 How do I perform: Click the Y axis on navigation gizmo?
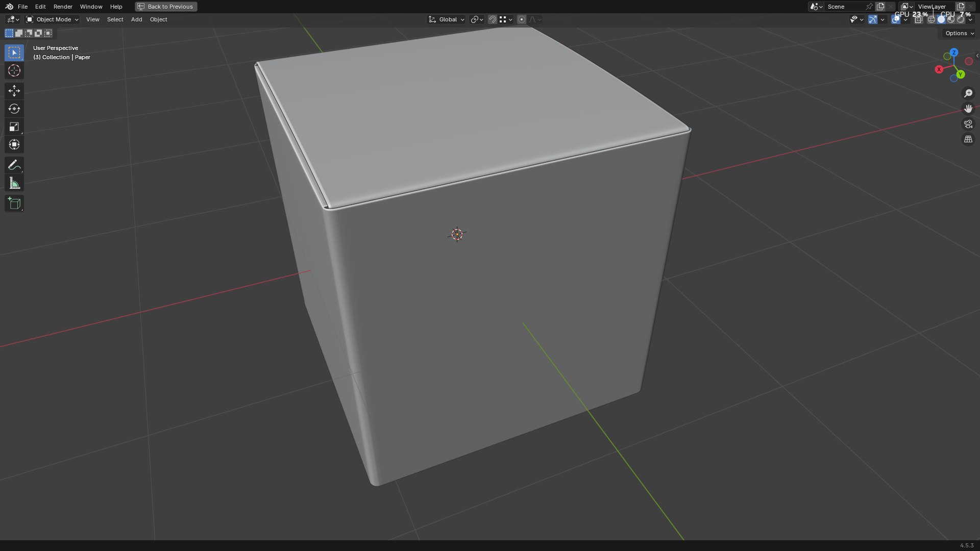(x=961, y=74)
